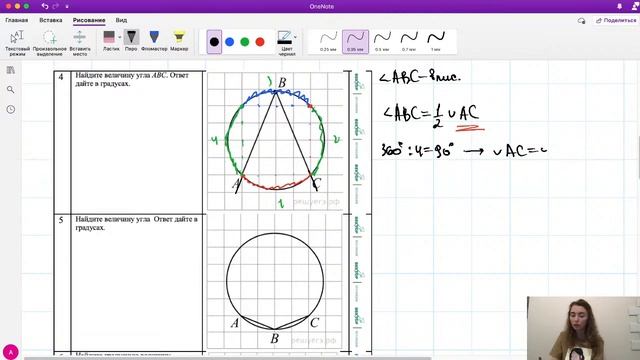This screenshot has height=360, width=640.
Task: Select the Текстовый режим tool
Action: pyautogui.click(x=17, y=42)
